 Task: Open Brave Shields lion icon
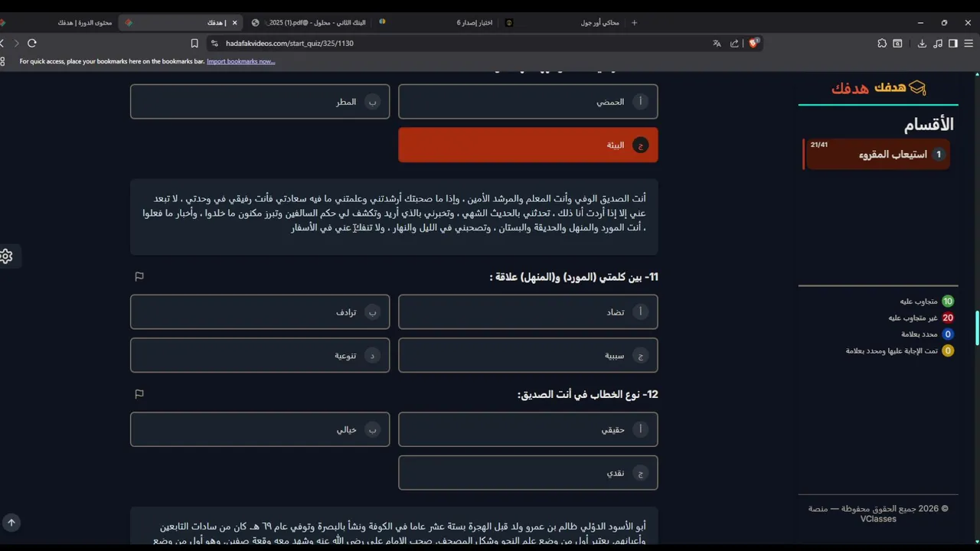tap(753, 44)
